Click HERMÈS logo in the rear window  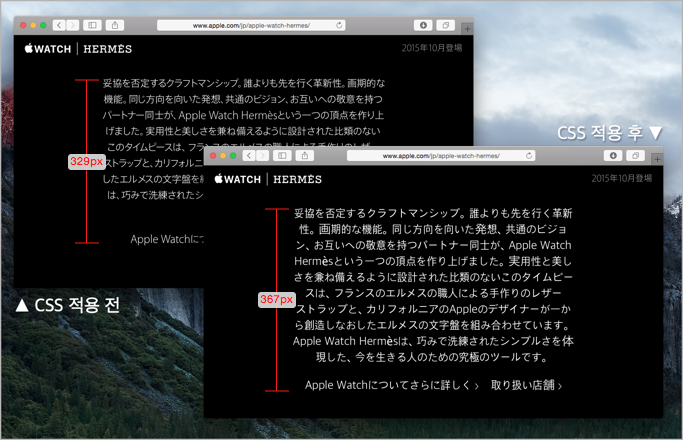pyautogui.click(x=108, y=49)
